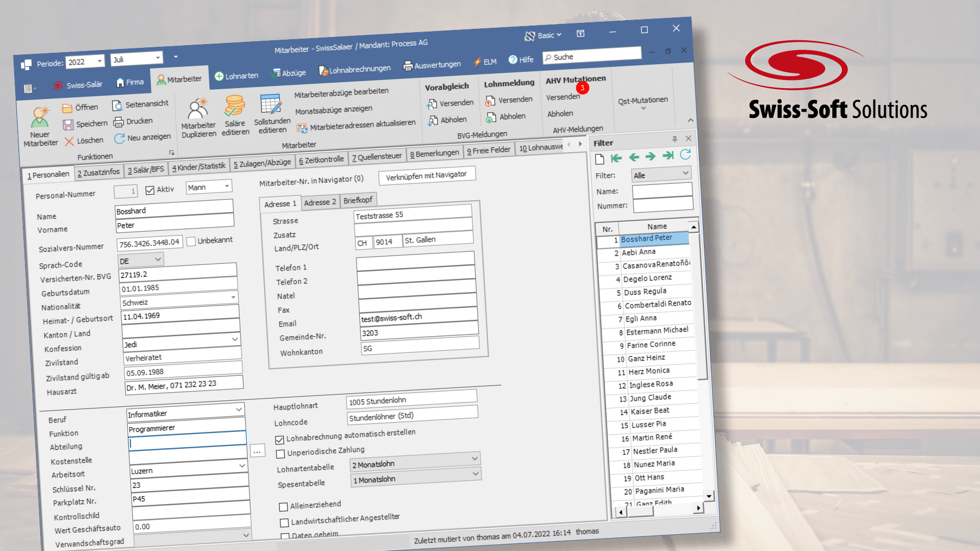Open the Juli month dropdown
The width and height of the screenshot is (980, 551).
coord(158,57)
